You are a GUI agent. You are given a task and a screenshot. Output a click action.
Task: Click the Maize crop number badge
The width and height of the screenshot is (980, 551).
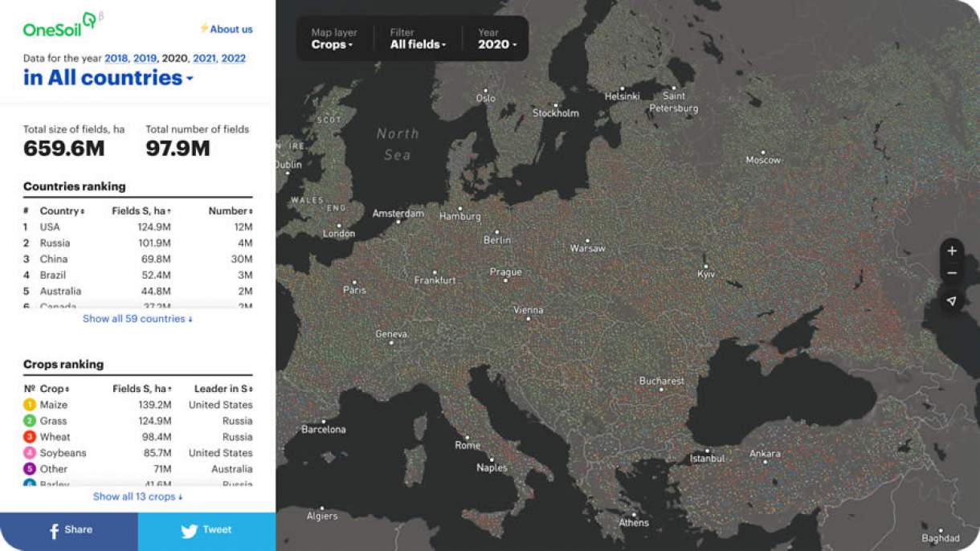point(30,405)
